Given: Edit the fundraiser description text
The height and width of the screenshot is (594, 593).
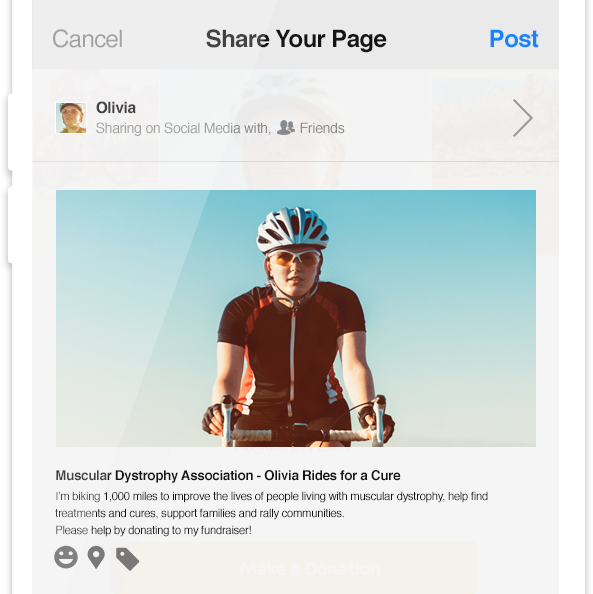Looking at the screenshot, I should tap(271, 513).
